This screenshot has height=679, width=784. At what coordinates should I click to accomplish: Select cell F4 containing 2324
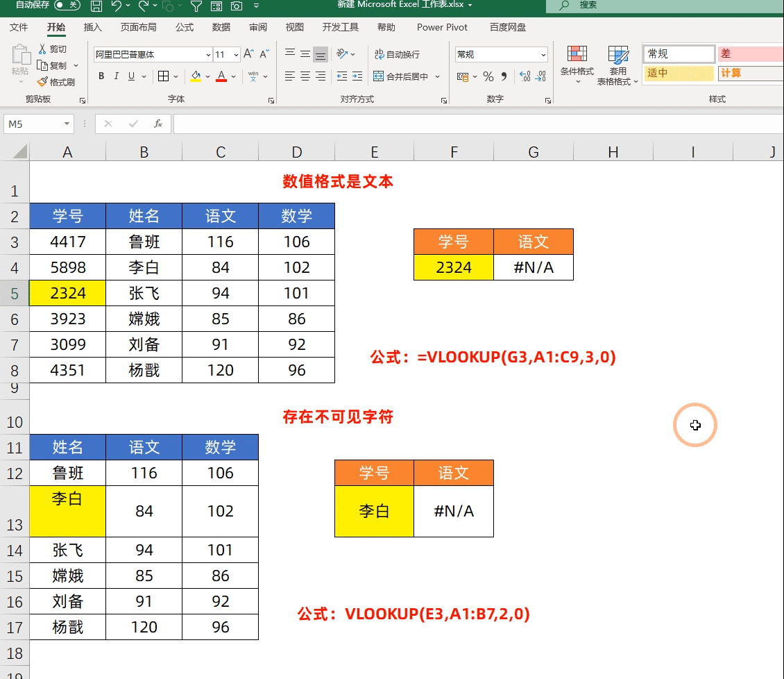[454, 267]
